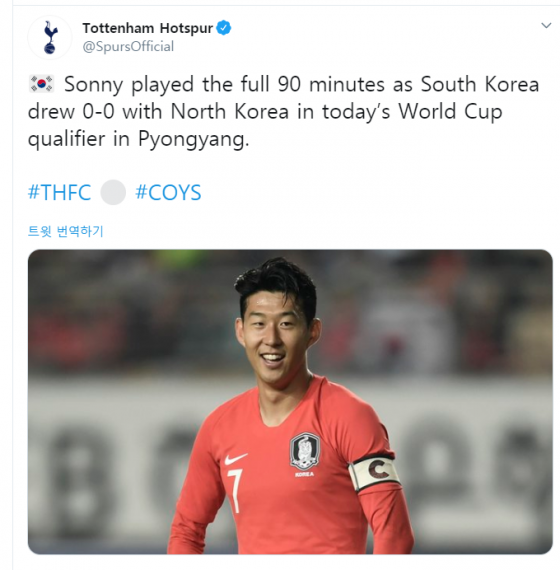560x570 pixels.
Task: Click the Korea crest badge on the jersey
Action: [x=305, y=453]
